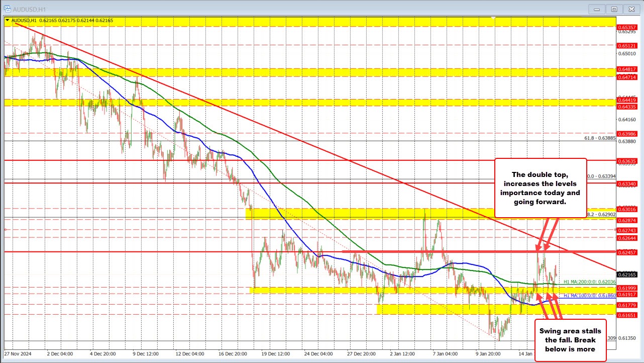
Task: Click the 27 Nov 2024 date label
Action: point(17,353)
